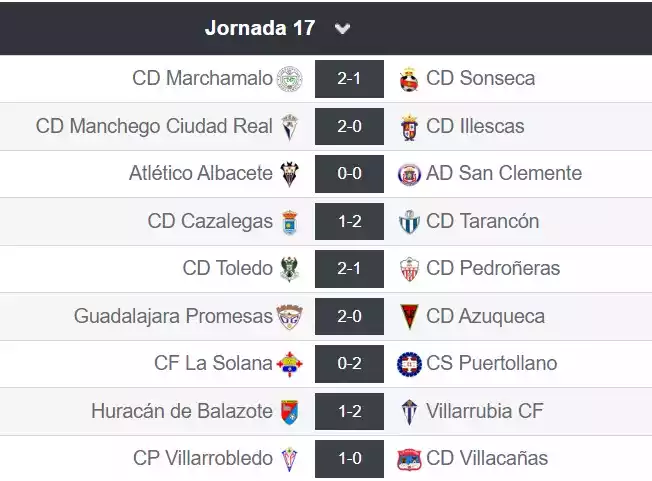Expand the Jornada 17 dropdown chevron
652x481 pixels.
343,29
